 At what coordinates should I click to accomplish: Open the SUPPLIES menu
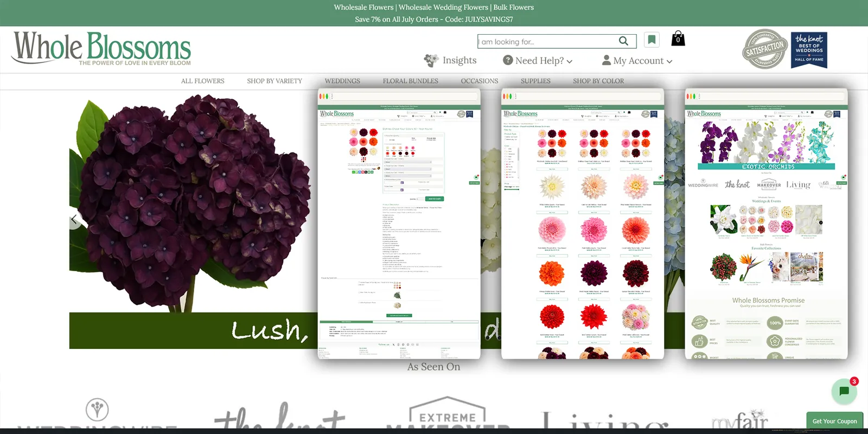[535, 81]
